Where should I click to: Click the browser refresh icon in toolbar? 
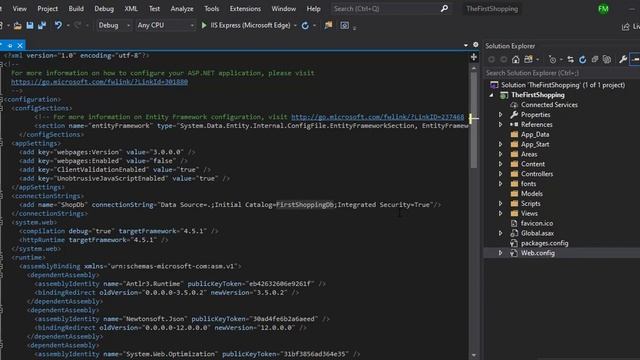[x=305, y=25]
